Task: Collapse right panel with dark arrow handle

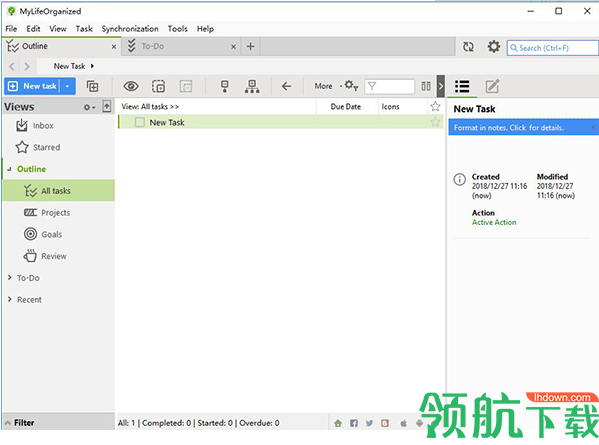Action: click(x=440, y=86)
